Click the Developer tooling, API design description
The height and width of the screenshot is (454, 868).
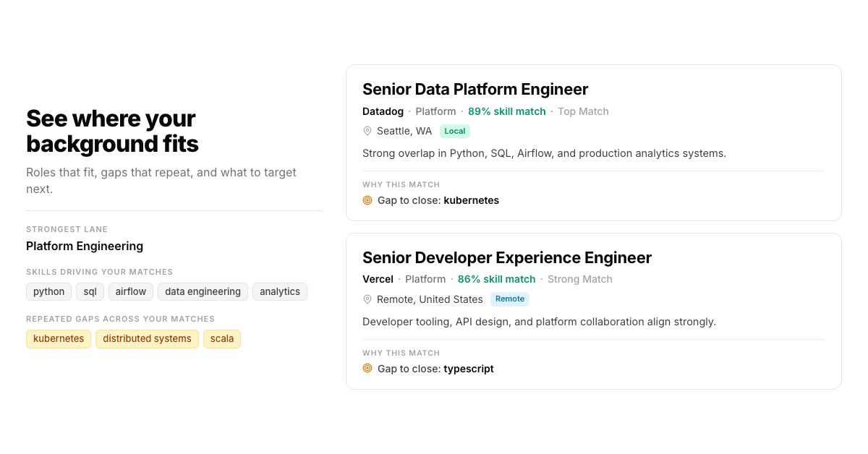coord(539,322)
